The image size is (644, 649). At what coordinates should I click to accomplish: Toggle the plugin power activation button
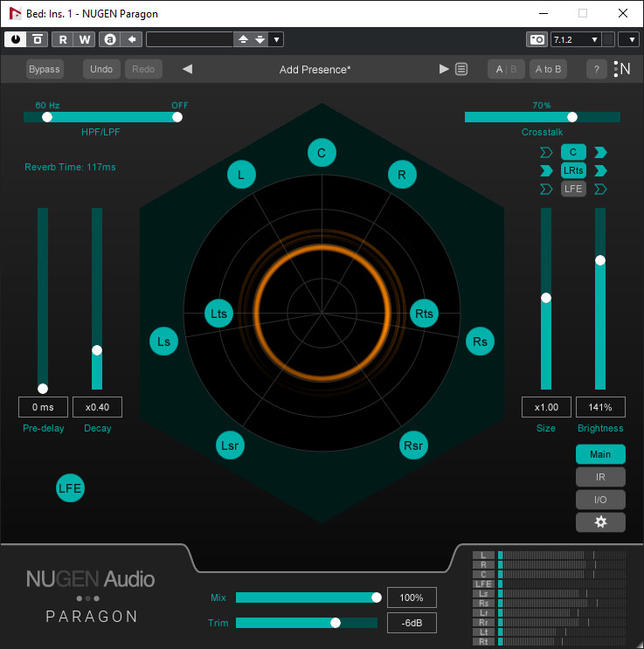(16, 39)
